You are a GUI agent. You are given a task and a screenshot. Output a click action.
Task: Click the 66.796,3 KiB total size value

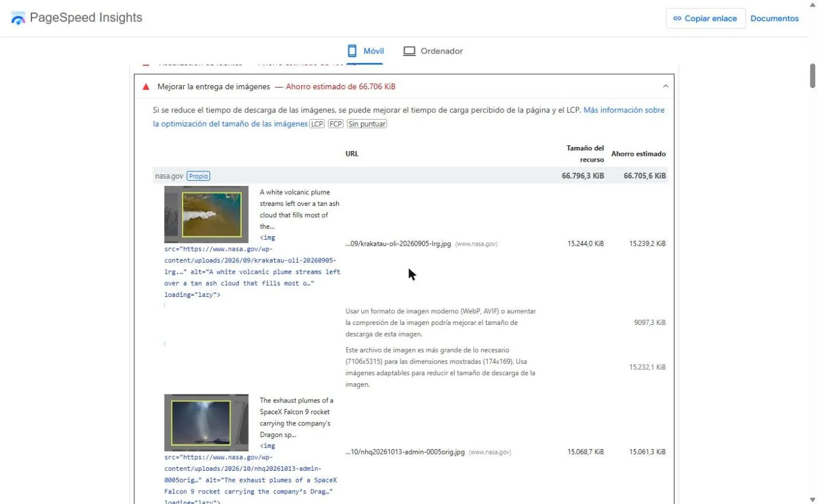click(583, 176)
